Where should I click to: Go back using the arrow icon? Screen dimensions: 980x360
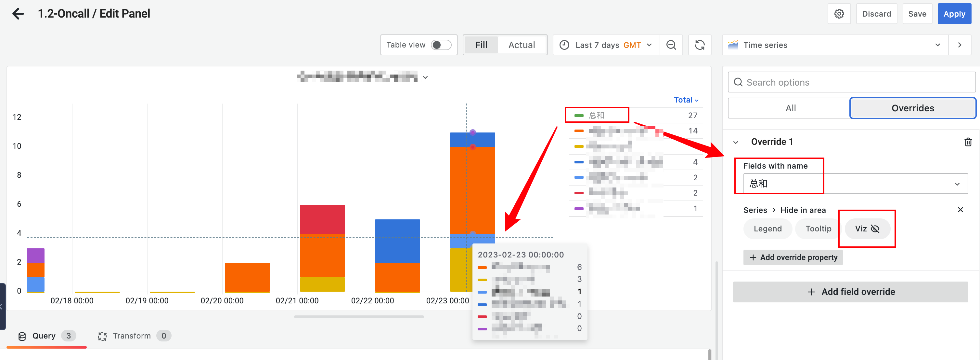click(x=18, y=13)
